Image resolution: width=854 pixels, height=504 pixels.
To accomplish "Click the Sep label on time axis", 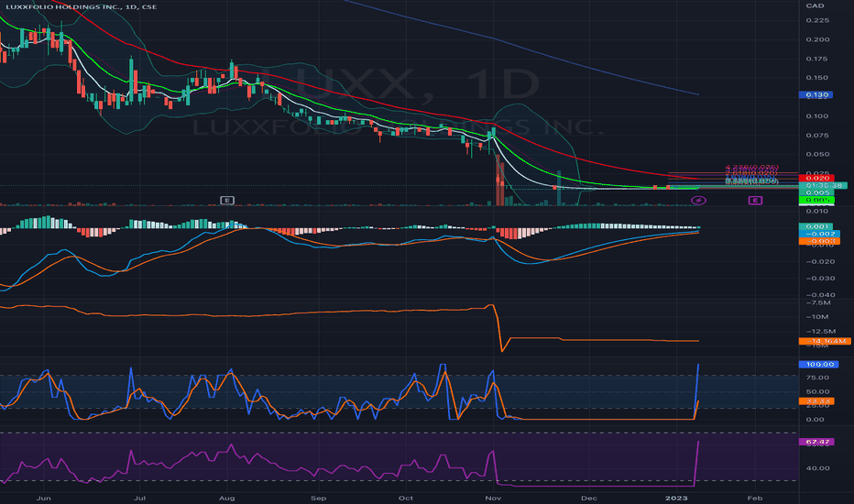I will pos(318,498).
